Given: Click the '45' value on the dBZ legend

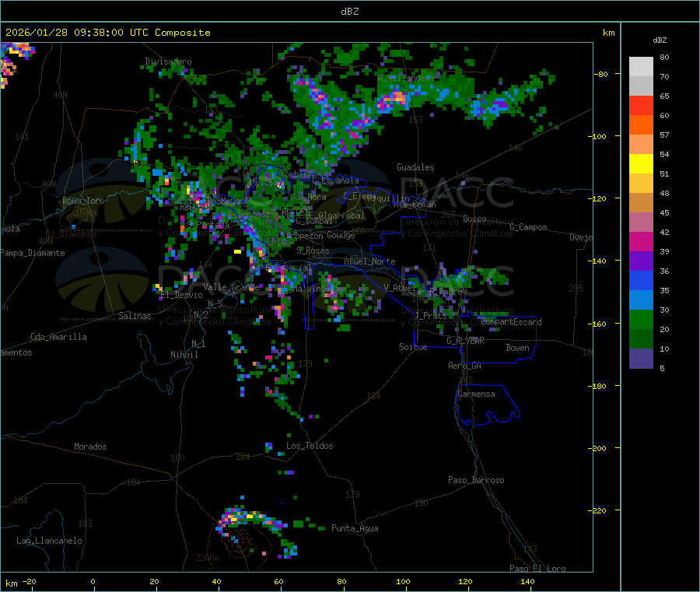Looking at the screenshot, I should click(664, 213).
